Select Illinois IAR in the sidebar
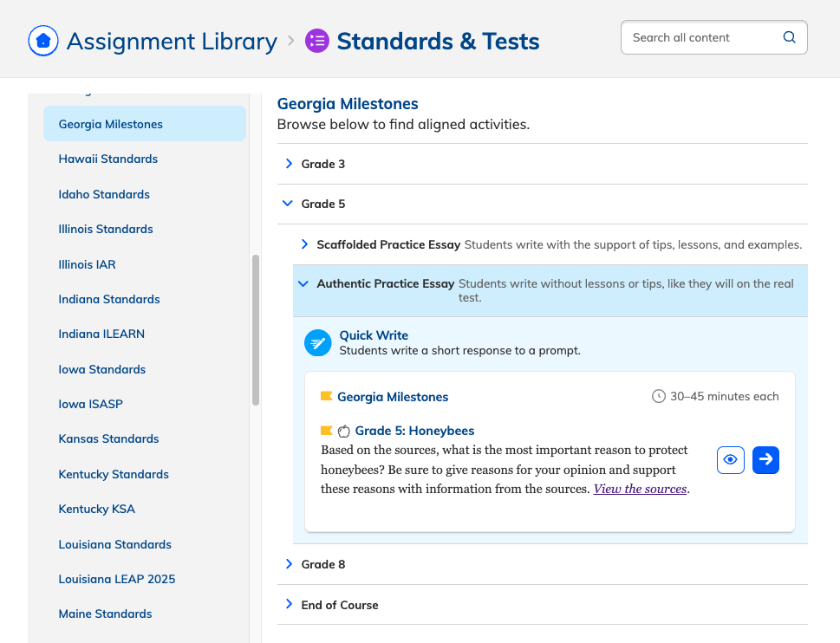Screen dimensions: 840x643 87,264
